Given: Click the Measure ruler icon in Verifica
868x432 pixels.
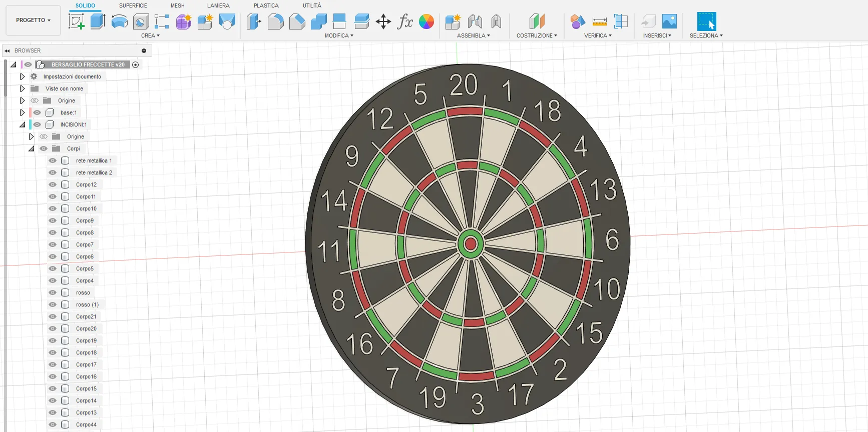Looking at the screenshot, I should point(599,21).
